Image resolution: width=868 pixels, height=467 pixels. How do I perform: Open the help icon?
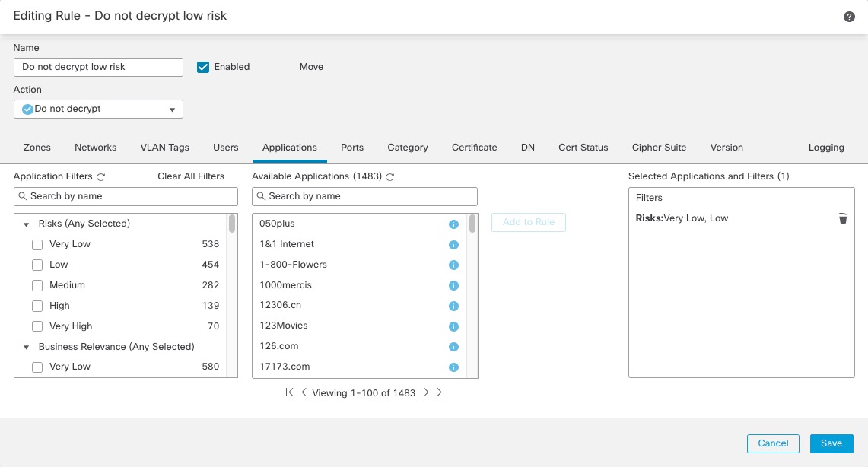coord(849,16)
